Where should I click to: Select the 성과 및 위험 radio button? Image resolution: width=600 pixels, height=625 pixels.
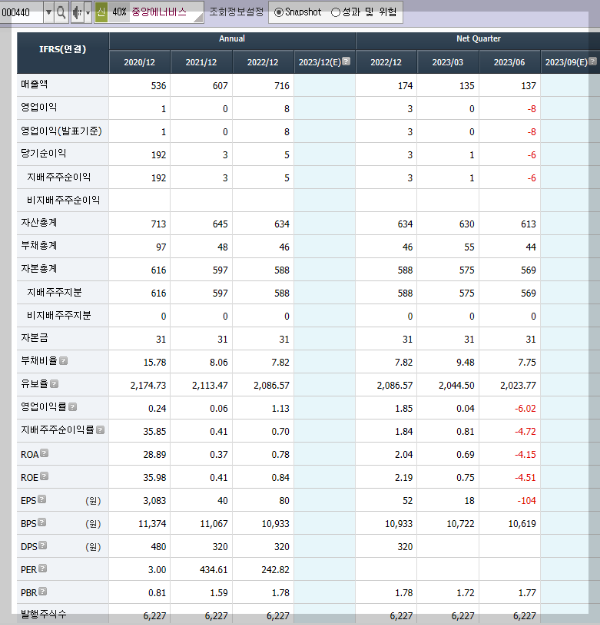click(x=336, y=12)
